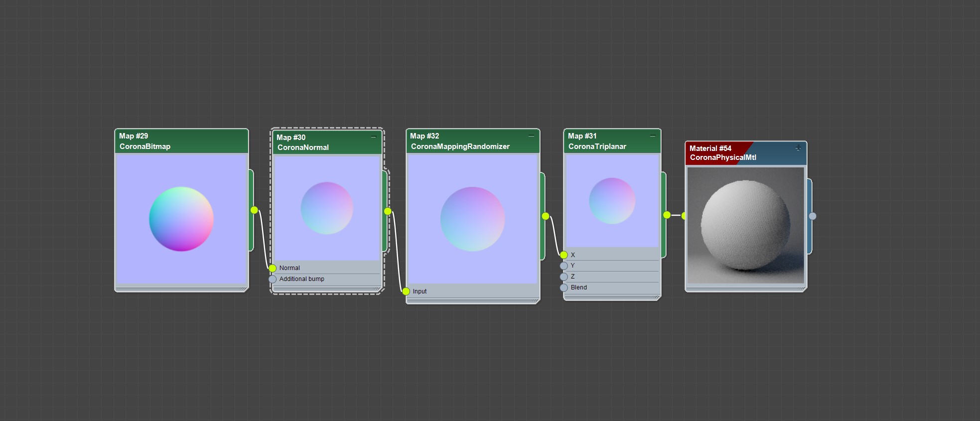
Task: Select the CoronaBitmap preview thumbnail
Action: tap(181, 219)
